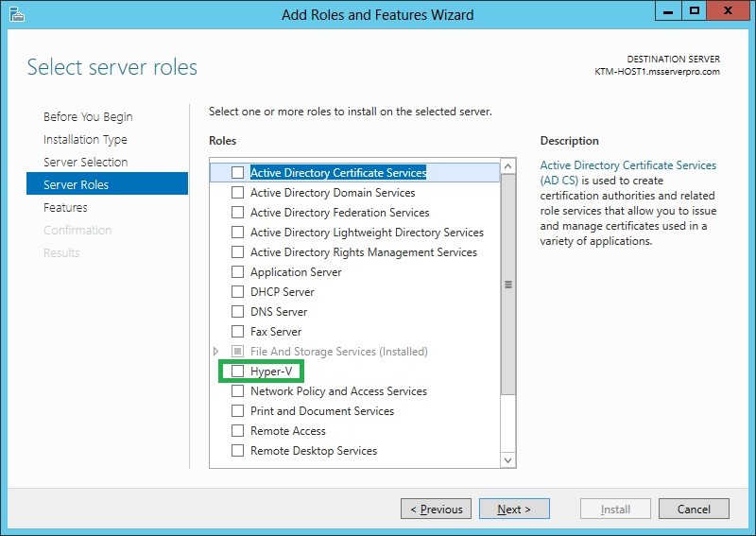The image size is (756, 536).
Task: Check the Fax Server role
Action: tap(238, 332)
